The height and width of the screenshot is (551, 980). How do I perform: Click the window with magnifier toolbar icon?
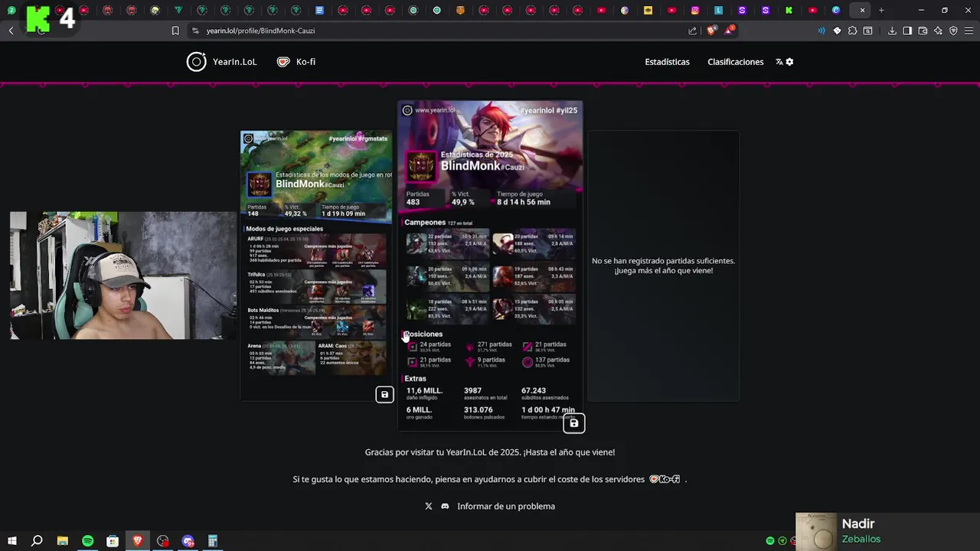867,31
